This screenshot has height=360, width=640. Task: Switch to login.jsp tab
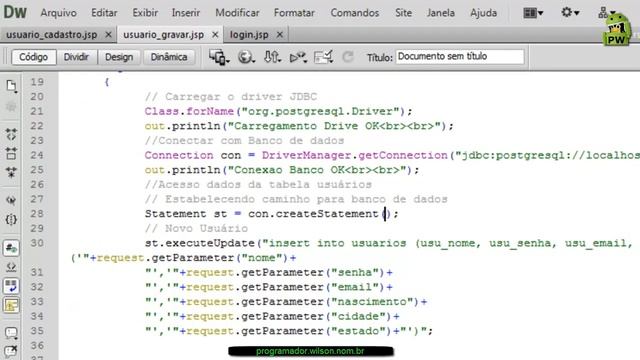point(249,35)
